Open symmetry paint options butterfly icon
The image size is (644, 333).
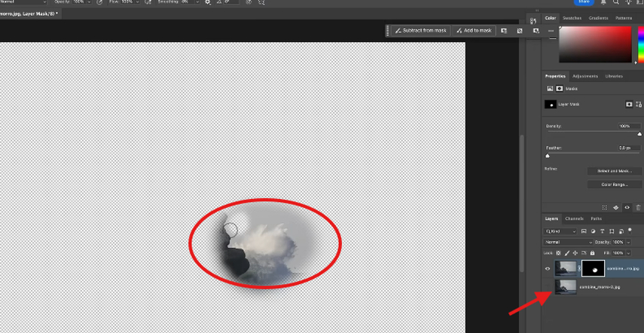point(261,2)
